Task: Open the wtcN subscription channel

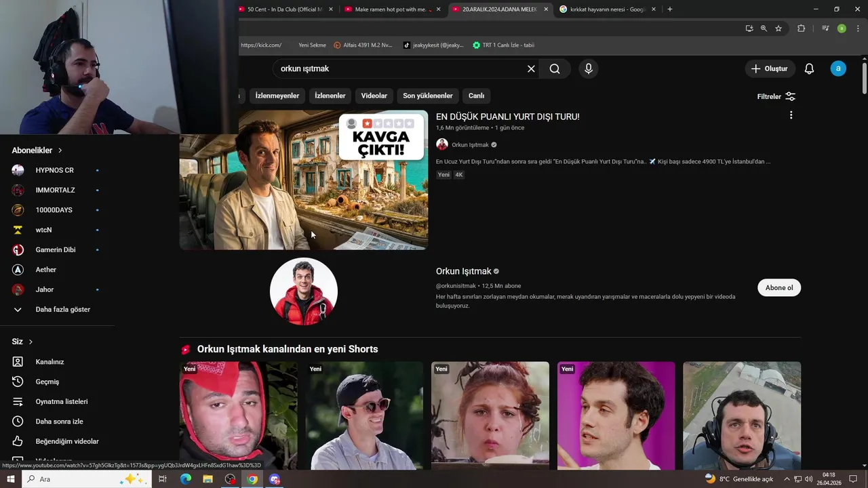Action: [x=43, y=230]
